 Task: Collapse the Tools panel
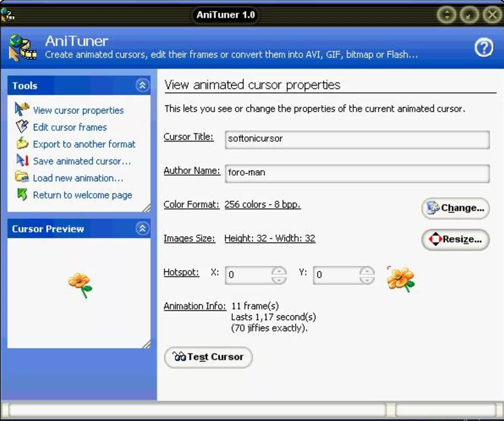point(142,85)
